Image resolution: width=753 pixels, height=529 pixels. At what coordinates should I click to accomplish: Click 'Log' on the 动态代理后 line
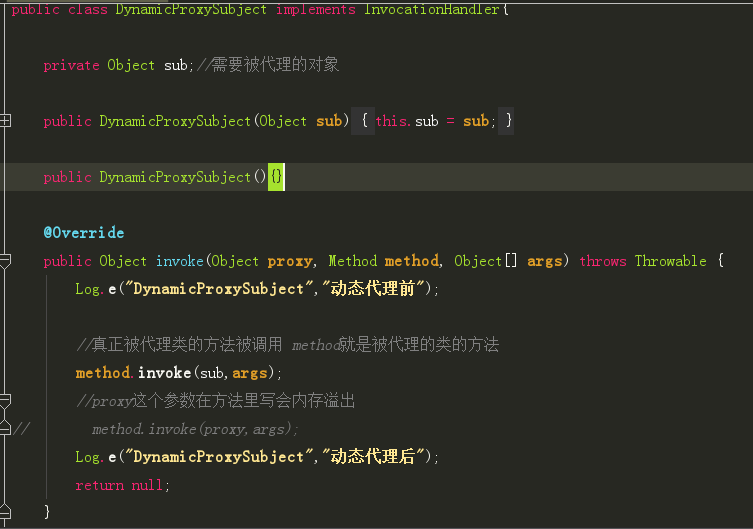click(x=87, y=457)
